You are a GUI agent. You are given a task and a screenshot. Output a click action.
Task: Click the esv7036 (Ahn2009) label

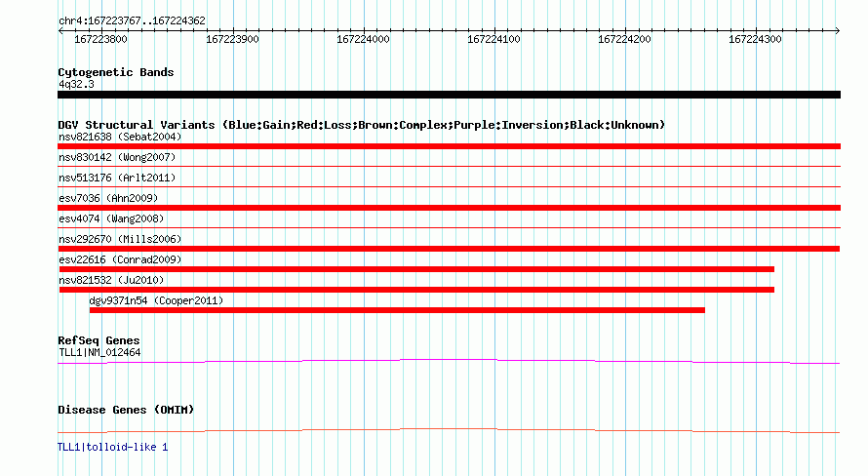[108, 198]
